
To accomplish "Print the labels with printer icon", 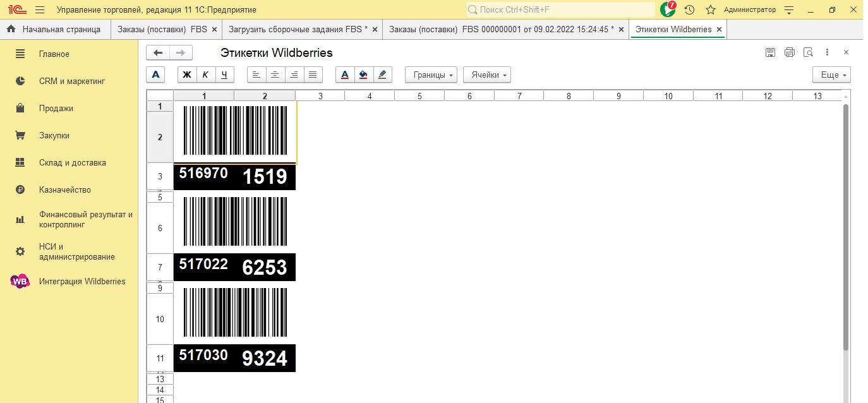I will pyautogui.click(x=789, y=52).
